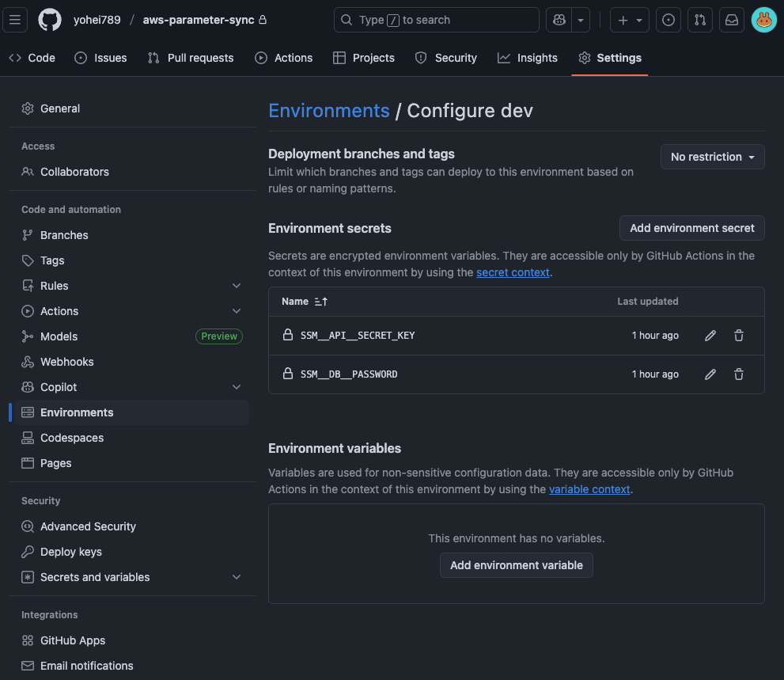Click the search field in the header
The image size is (784, 680).
pos(436,20)
